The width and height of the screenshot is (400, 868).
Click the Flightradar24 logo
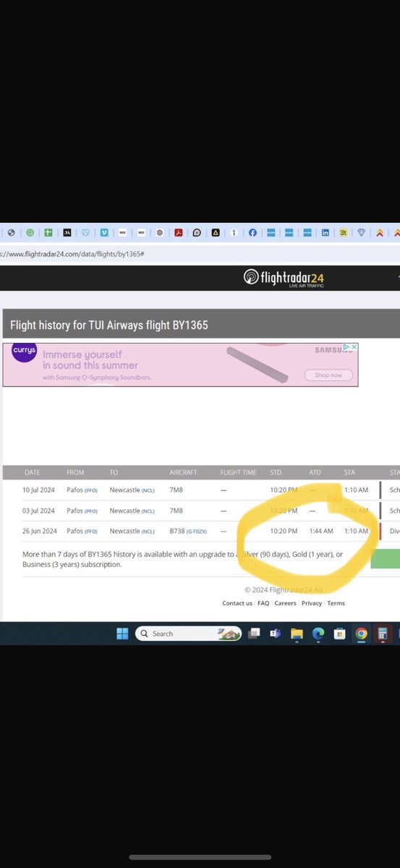[x=282, y=278]
